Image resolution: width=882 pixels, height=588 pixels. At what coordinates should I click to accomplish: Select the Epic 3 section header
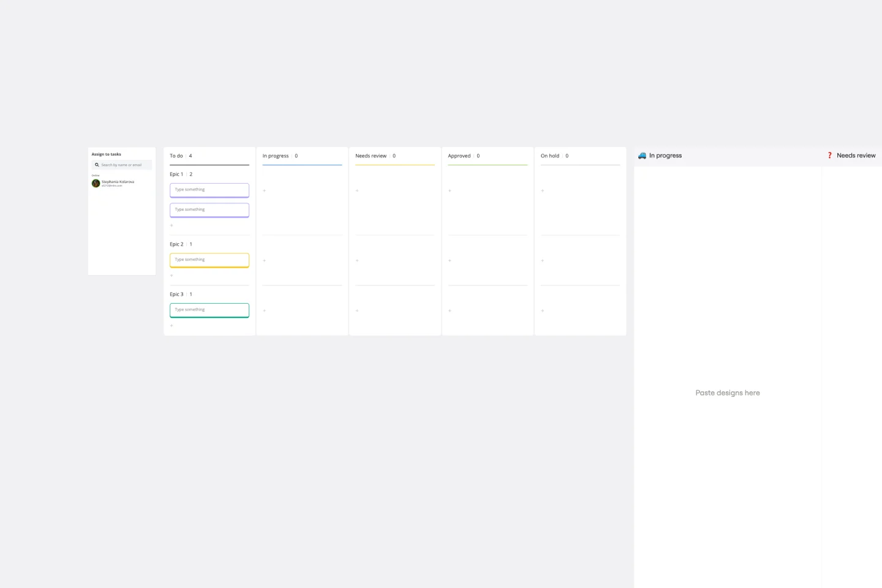(x=176, y=294)
